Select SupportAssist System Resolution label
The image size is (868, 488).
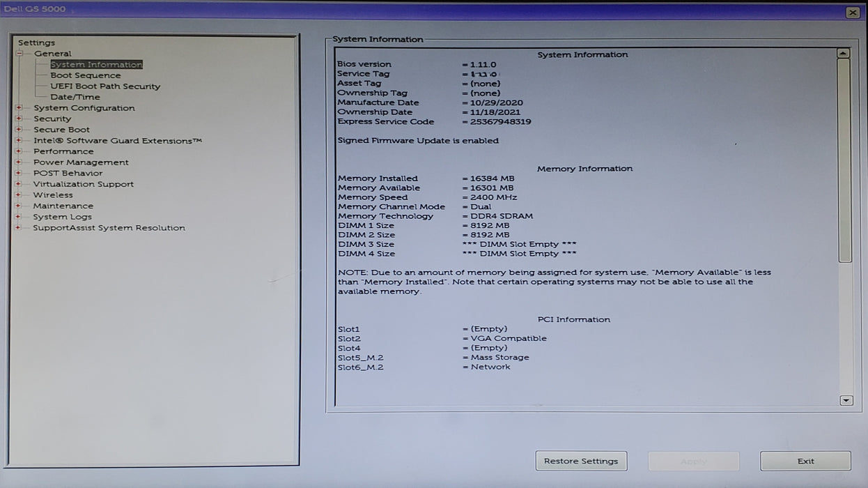click(109, 228)
